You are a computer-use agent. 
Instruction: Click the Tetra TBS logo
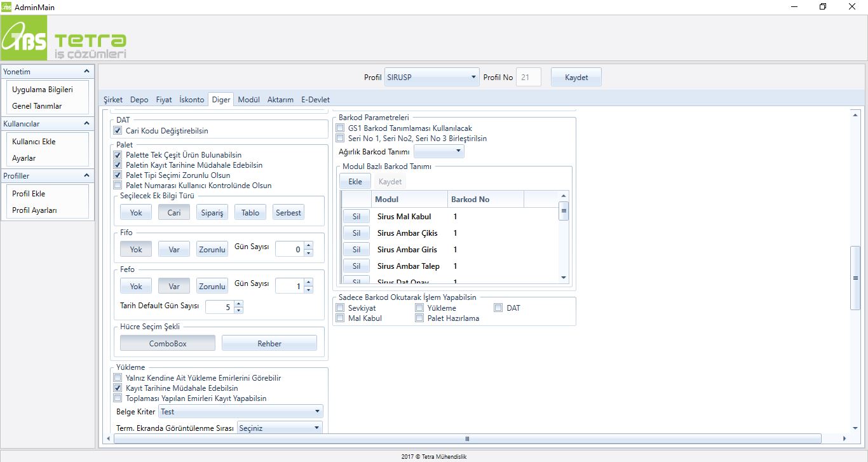64,39
